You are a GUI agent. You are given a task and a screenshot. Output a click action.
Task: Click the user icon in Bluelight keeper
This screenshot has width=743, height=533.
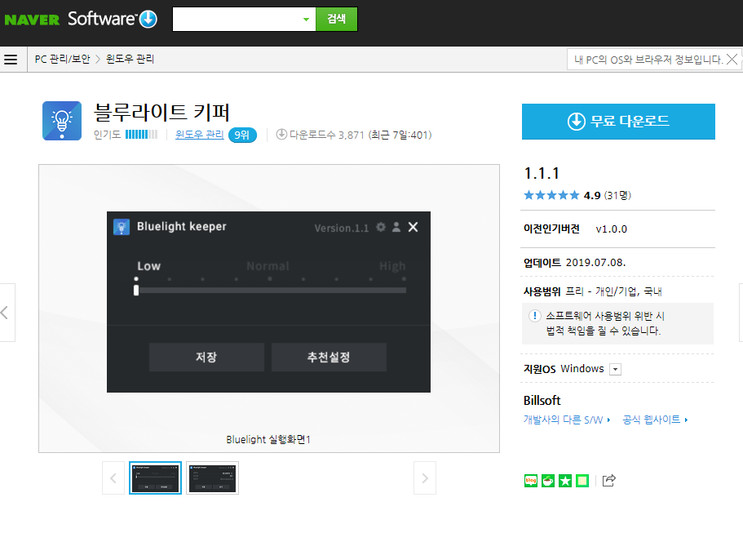coord(396,227)
